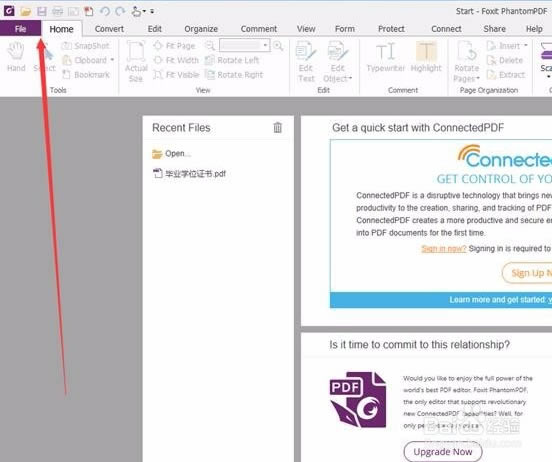Image resolution: width=552 pixels, height=462 pixels.
Task: Switch to the Connect ribbon tab
Action: tap(446, 29)
